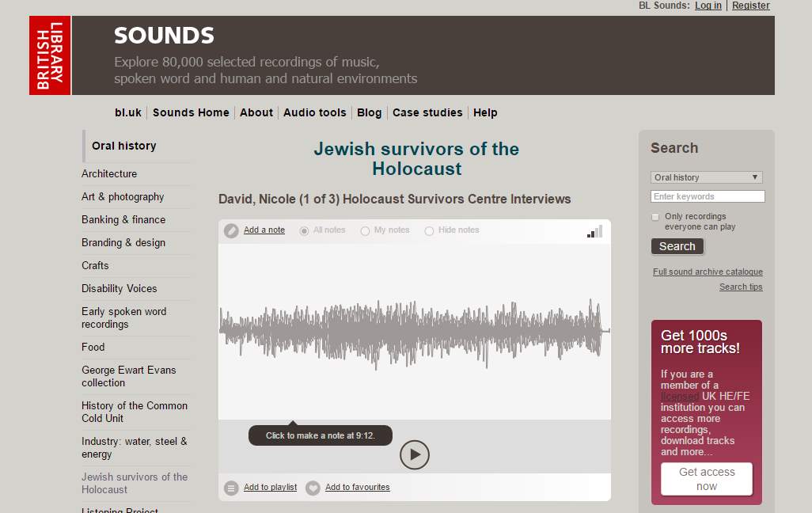Click the Register link at top
Image resolution: width=812 pixels, height=513 pixels.
pyautogui.click(x=750, y=6)
